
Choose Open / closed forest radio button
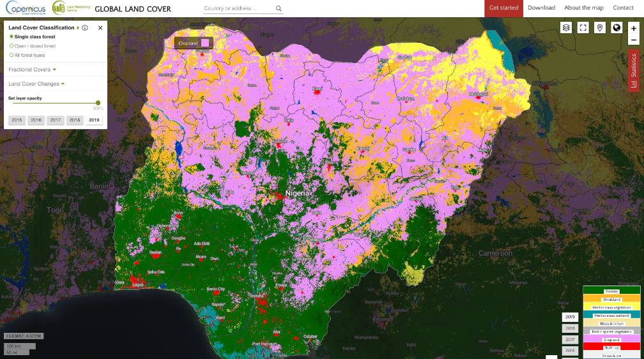(x=11, y=46)
